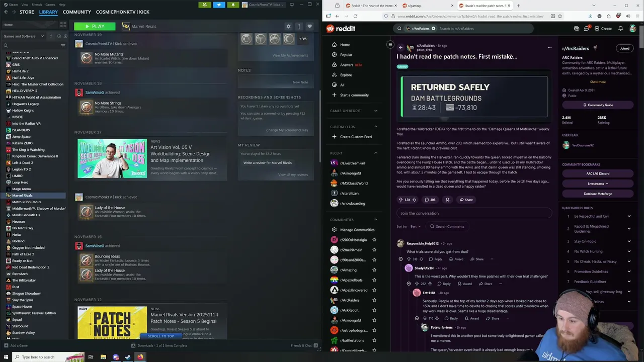The width and height of the screenshot is (644, 362).
Task: Open Steam Community tab
Action: coord(77,12)
